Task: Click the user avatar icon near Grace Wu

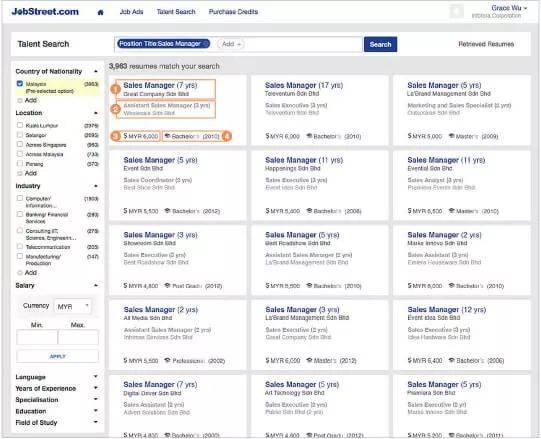Action: pyautogui.click(x=456, y=11)
